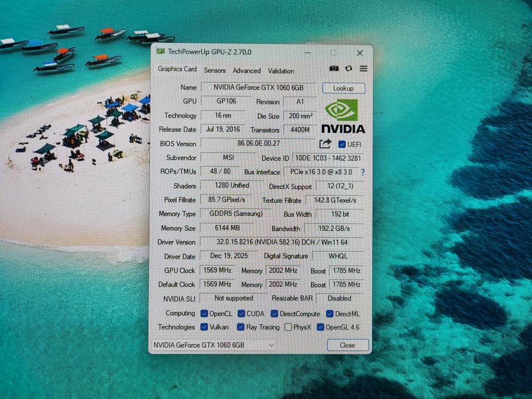Click the DirectX Support value 12 (12_1)

[340, 186]
